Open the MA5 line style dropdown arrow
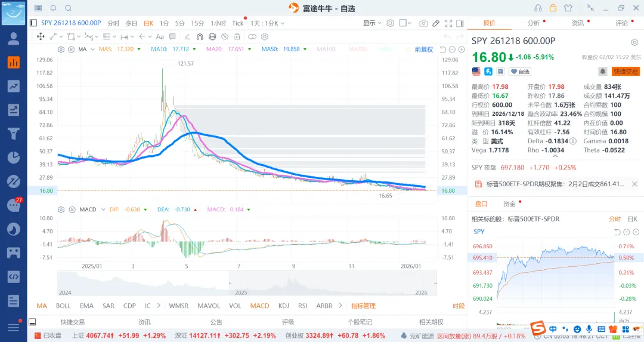The image size is (644, 342). [x=139, y=50]
